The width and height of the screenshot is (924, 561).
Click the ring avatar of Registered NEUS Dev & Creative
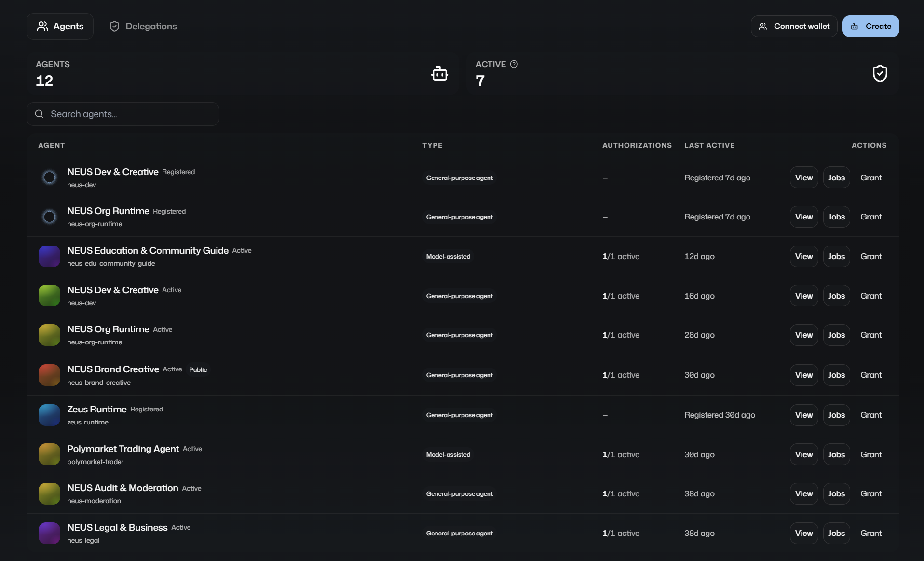pos(49,178)
